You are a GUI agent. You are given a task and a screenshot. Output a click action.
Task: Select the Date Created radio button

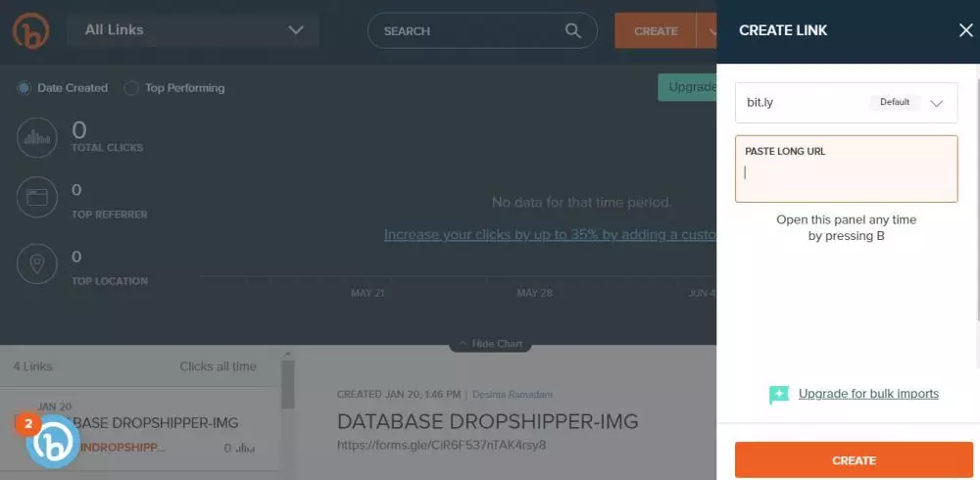[24, 88]
